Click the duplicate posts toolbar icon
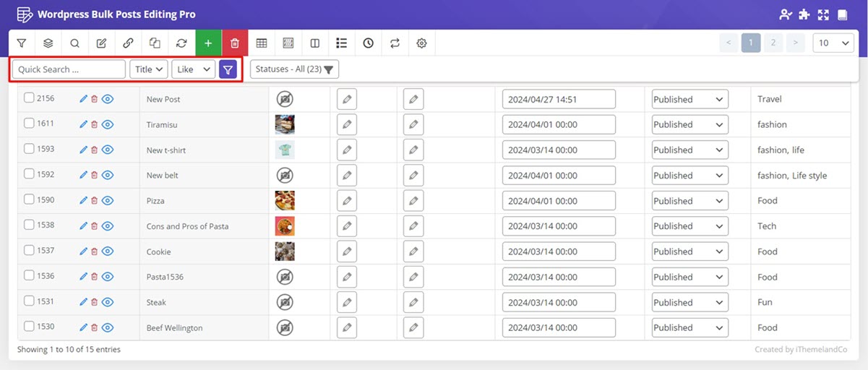The width and height of the screenshot is (868, 370). 155,43
